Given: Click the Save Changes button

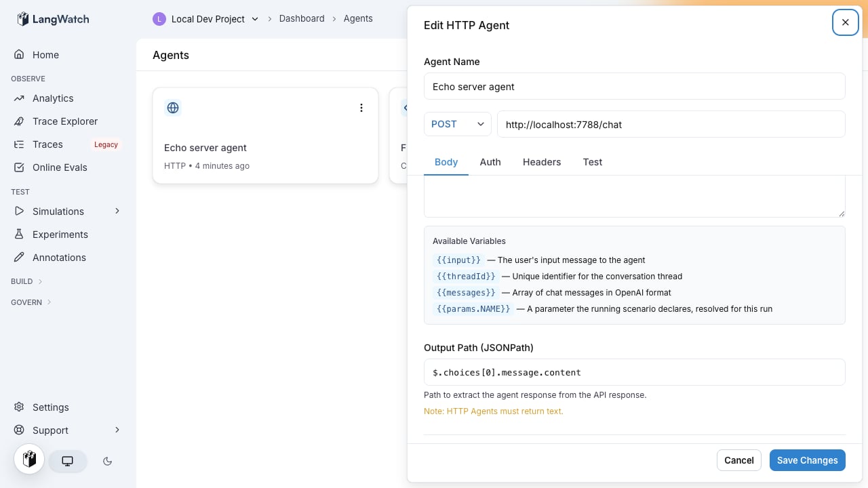Looking at the screenshot, I should point(808,460).
